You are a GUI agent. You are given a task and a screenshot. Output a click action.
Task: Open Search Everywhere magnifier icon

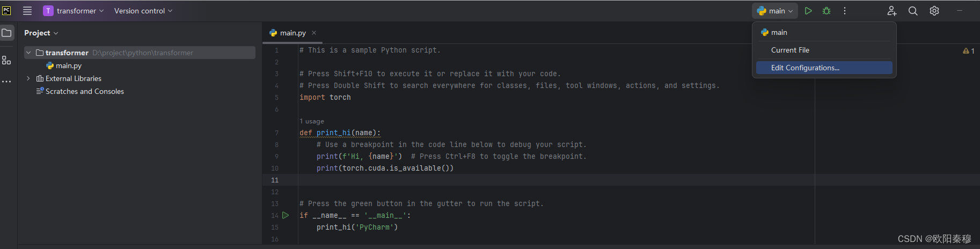tap(913, 11)
